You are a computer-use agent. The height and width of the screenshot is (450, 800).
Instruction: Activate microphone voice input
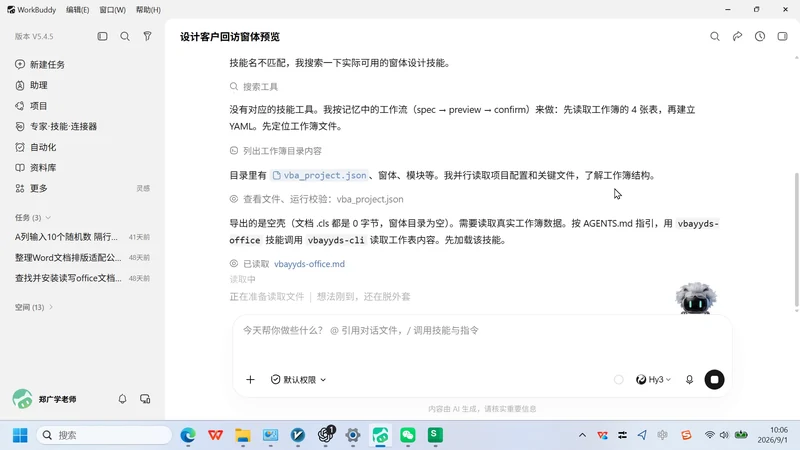coord(689,380)
